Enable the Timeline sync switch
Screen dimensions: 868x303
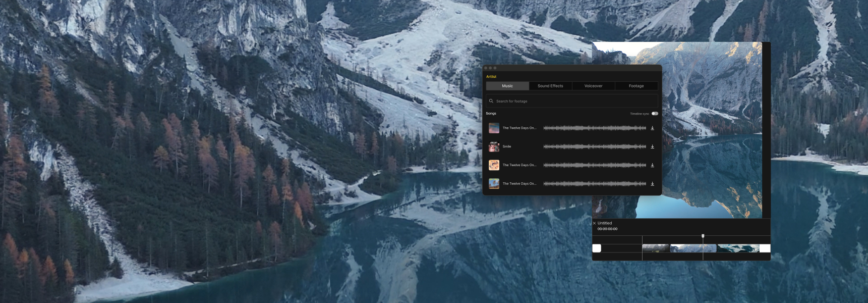[655, 114]
